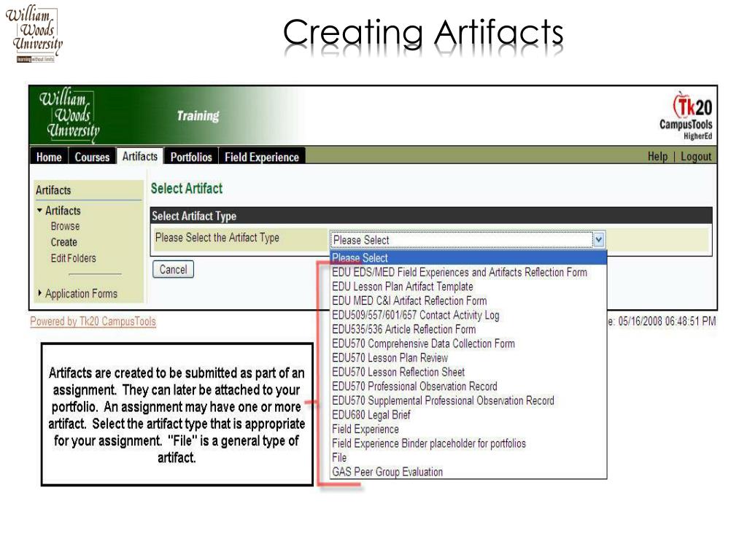Screen dimensions: 747x560
Task: Switch to the Courses tab
Action: (92, 157)
